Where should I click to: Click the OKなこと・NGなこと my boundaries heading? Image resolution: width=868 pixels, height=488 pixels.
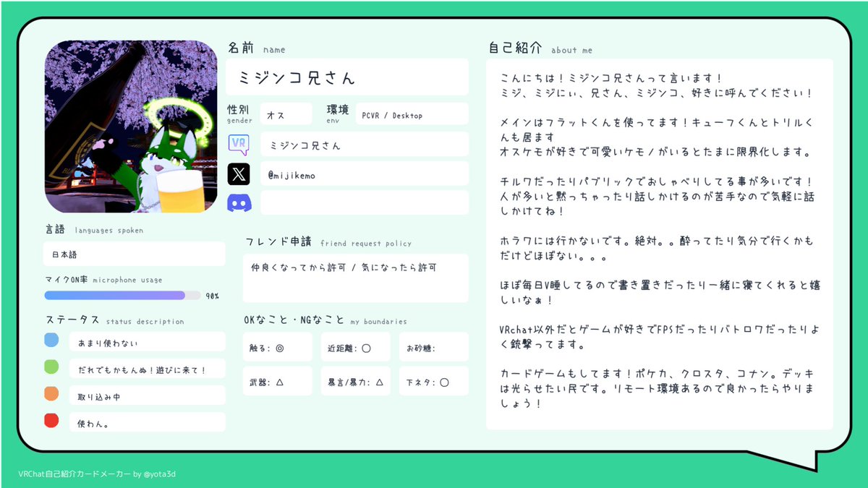click(x=325, y=320)
